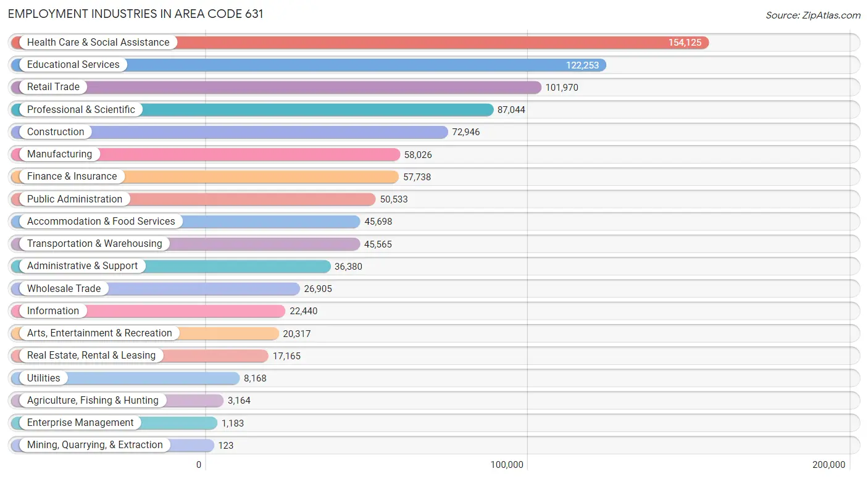Viewport: 868px width, 479px height.
Task: Click the Mining, Quarrying, & Extraction label
Action: (x=95, y=444)
